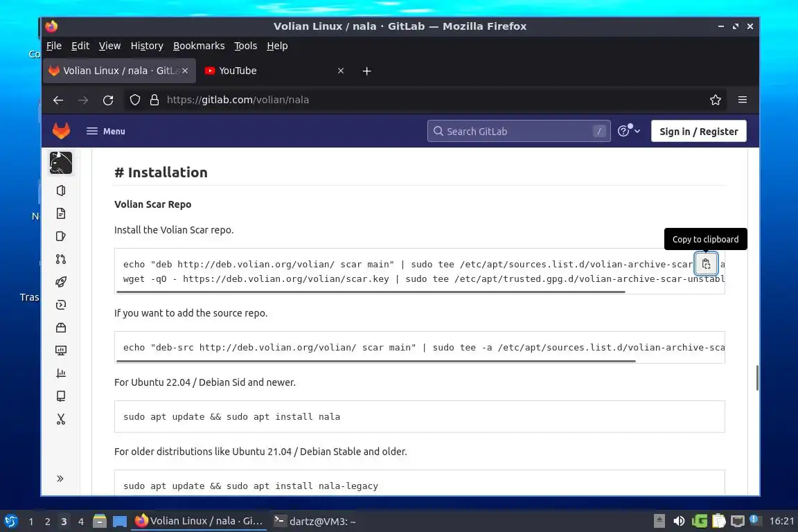Open Issues sidebar icon
Viewport: 798px width, 532px height.
[x=60, y=236]
